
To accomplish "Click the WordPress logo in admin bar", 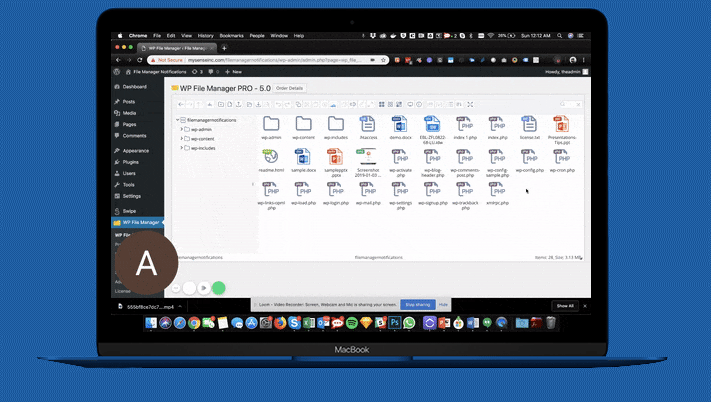I will [x=117, y=72].
